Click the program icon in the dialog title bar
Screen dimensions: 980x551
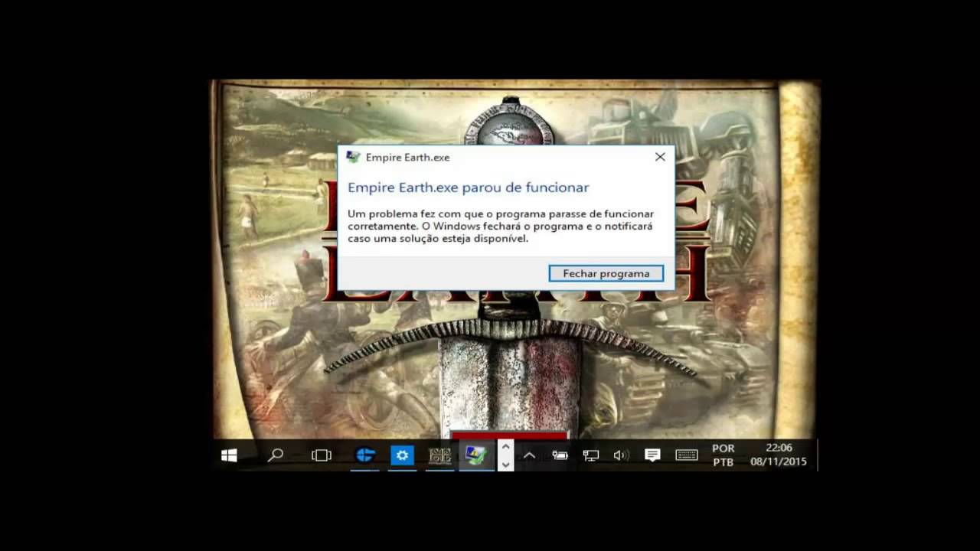(353, 157)
